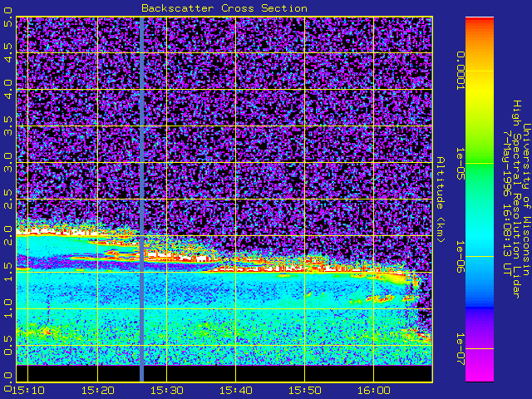Click the 15:10 time axis label
The height and width of the screenshot is (399, 532).
coord(28,390)
